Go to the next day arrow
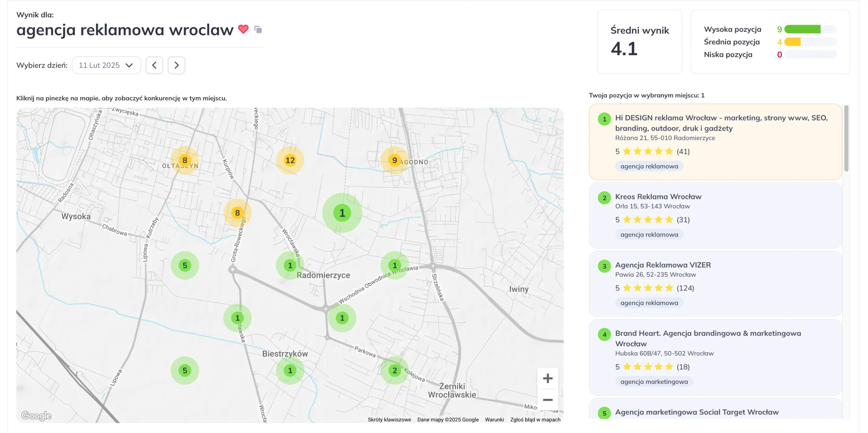This screenshot has height=433, width=868. coord(176,65)
